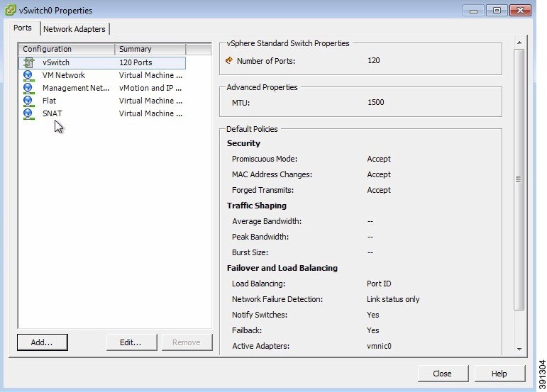The height and width of the screenshot is (392, 547).
Task: Open Help for vSwitch properties
Action: point(499,374)
